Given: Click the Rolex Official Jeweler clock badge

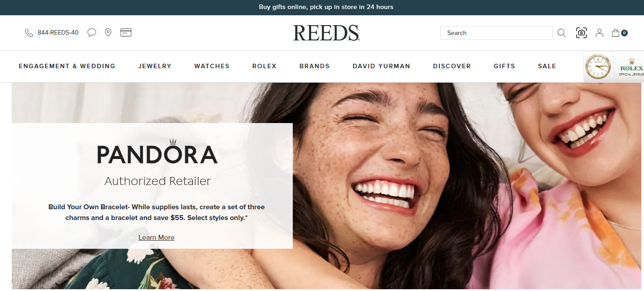Looking at the screenshot, I should pos(613,67).
